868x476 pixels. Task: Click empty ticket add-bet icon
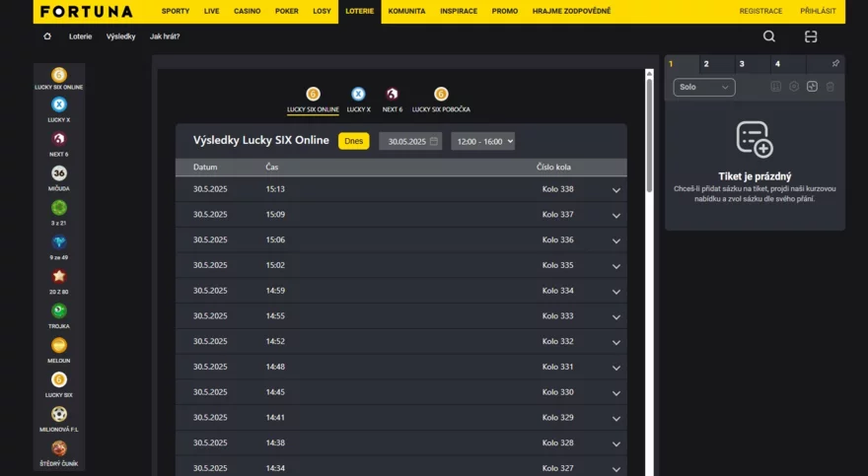tap(755, 139)
